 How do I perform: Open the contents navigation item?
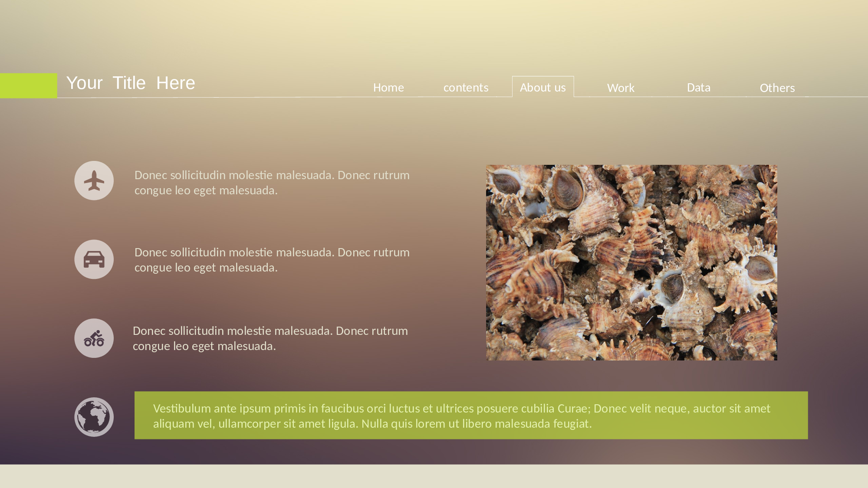(x=466, y=88)
